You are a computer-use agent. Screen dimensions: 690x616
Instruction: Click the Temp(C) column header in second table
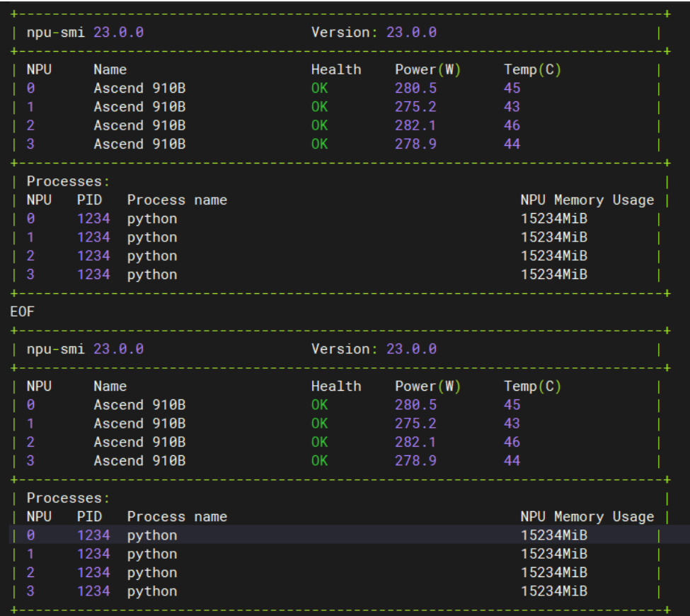(532, 386)
